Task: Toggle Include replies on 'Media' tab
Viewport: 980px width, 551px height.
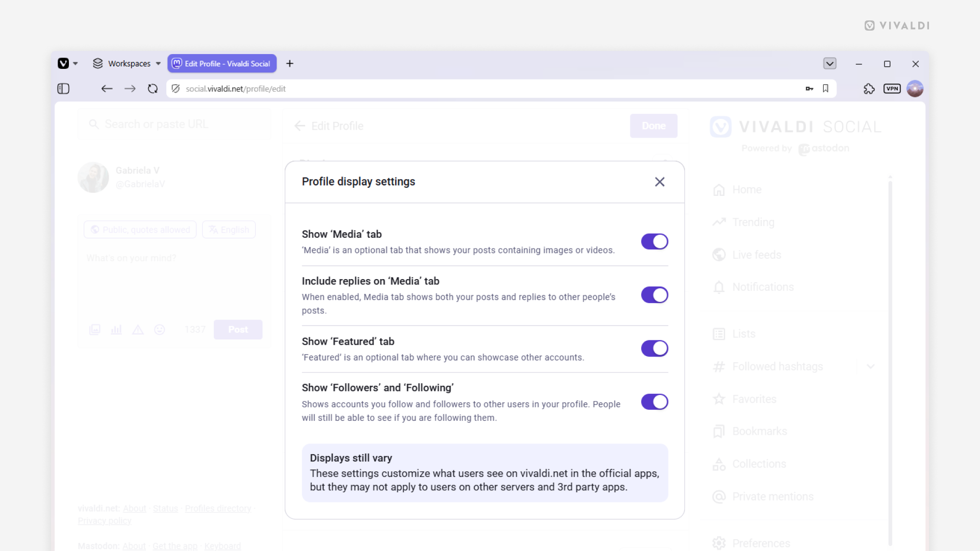Action: tap(654, 295)
